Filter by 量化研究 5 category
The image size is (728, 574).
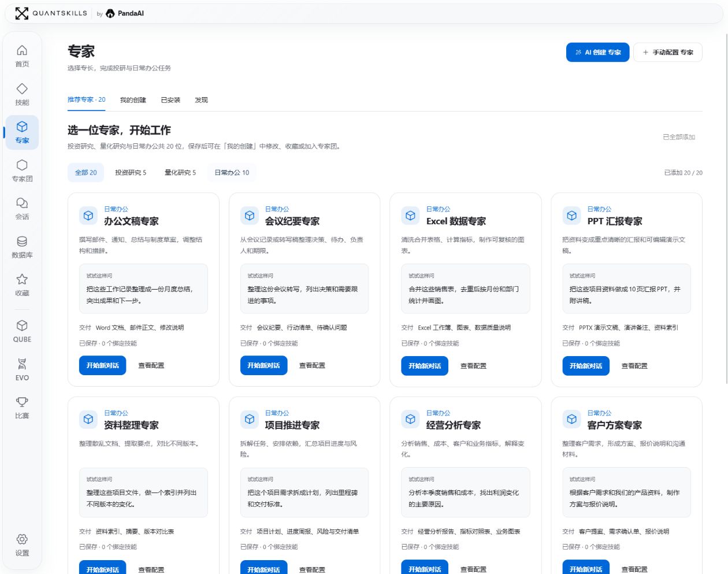click(180, 172)
